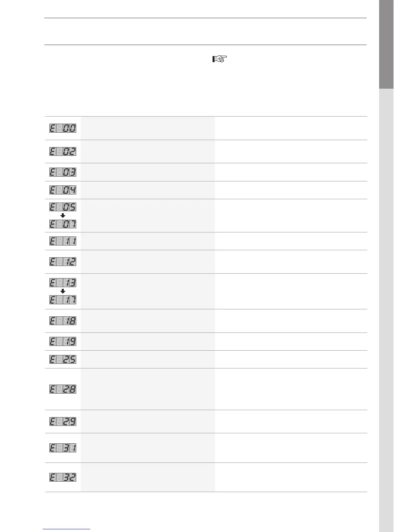Viewport: 411px width, 532px height.
Task: Click the pointing hand note icon
Action: [x=220, y=59]
